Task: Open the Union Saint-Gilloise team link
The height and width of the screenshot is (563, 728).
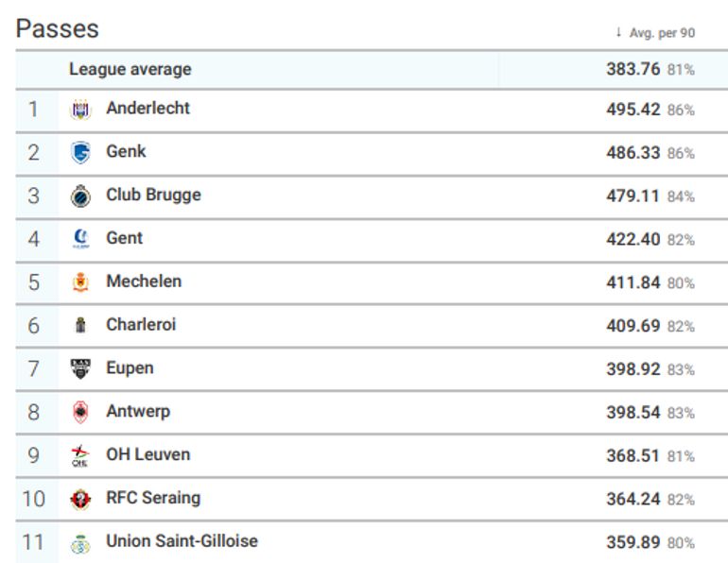Action: pyautogui.click(x=182, y=541)
